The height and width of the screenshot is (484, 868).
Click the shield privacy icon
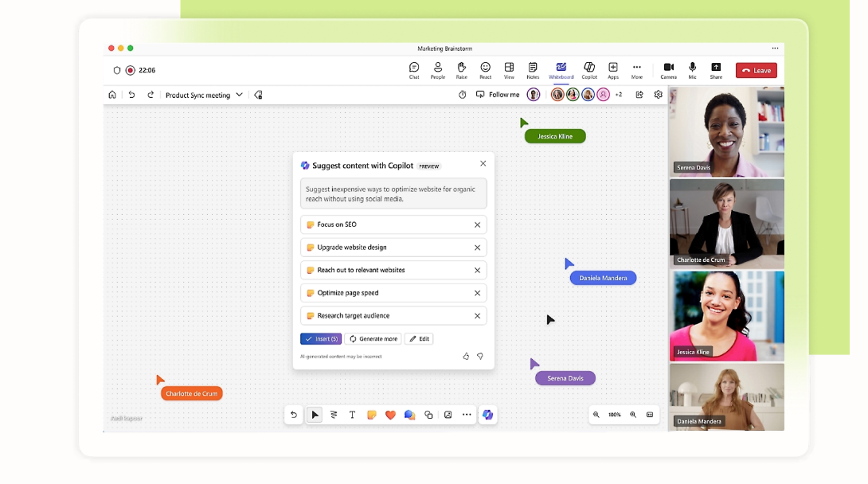pyautogui.click(x=117, y=70)
